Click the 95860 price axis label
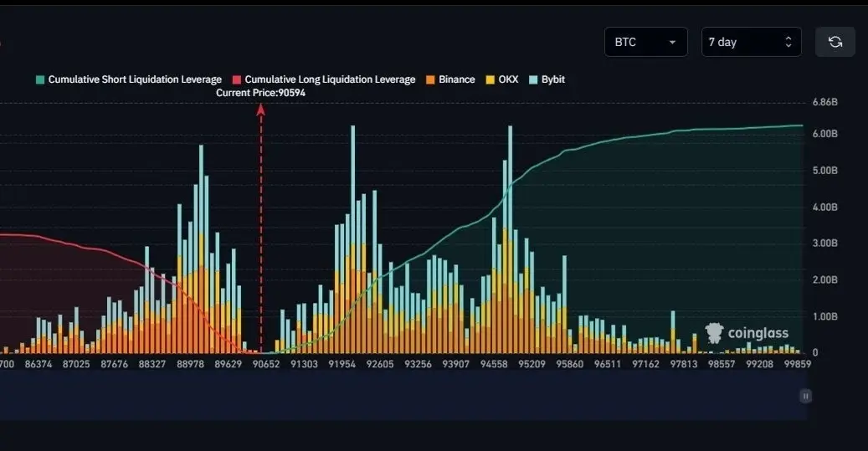 point(570,364)
